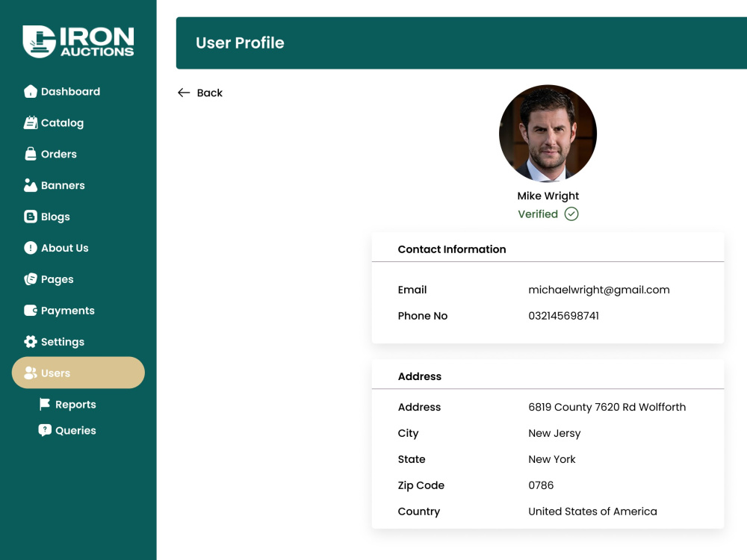Click the Country field label

419,511
